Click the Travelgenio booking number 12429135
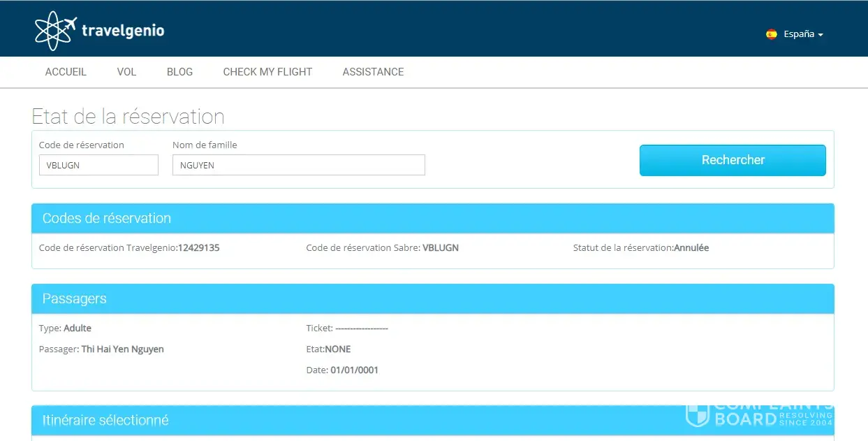 198,248
